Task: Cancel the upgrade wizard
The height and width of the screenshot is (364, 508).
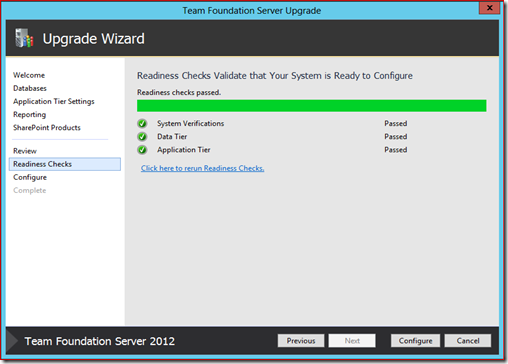Action: [x=468, y=341]
